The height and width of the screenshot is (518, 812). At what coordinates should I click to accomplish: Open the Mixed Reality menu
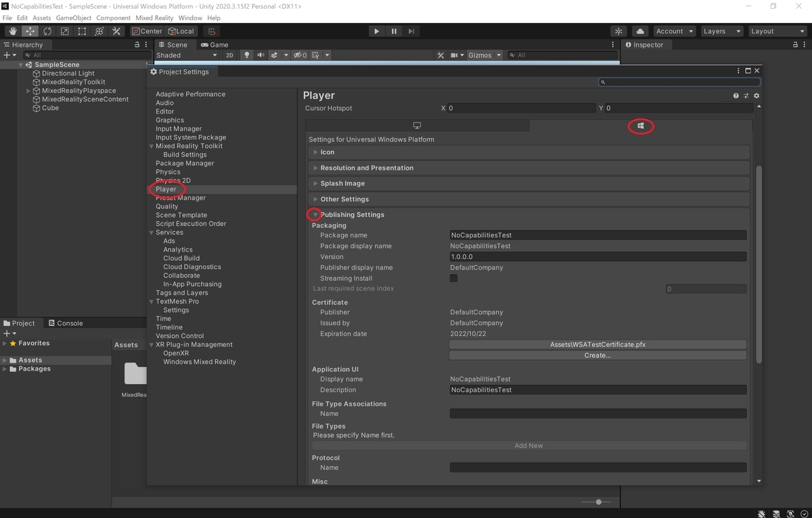click(154, 18)
